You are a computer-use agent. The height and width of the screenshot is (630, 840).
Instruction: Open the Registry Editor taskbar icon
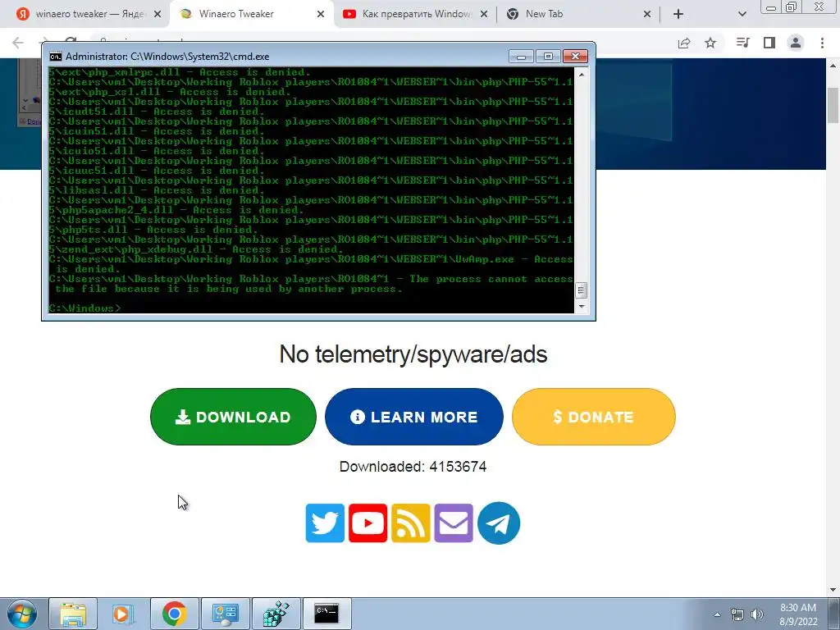[276, 614]
